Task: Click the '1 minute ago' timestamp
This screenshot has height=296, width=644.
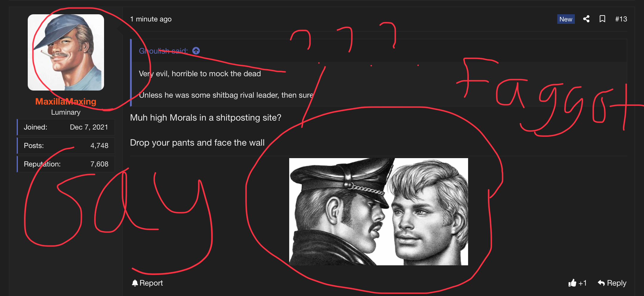Action: [x=151, y=19]
